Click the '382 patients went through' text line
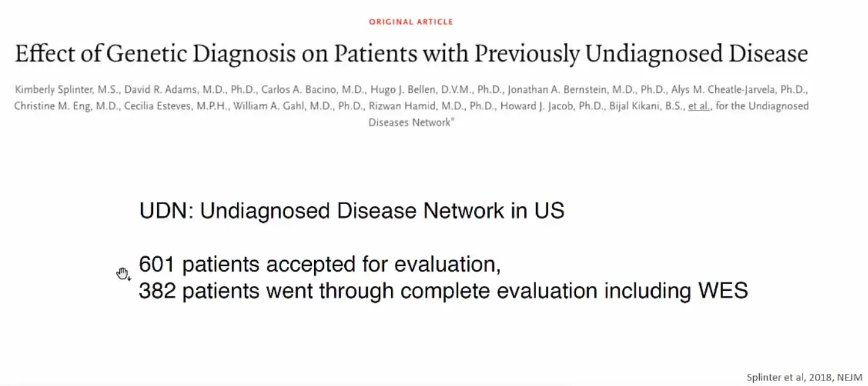 click(444, 291)
